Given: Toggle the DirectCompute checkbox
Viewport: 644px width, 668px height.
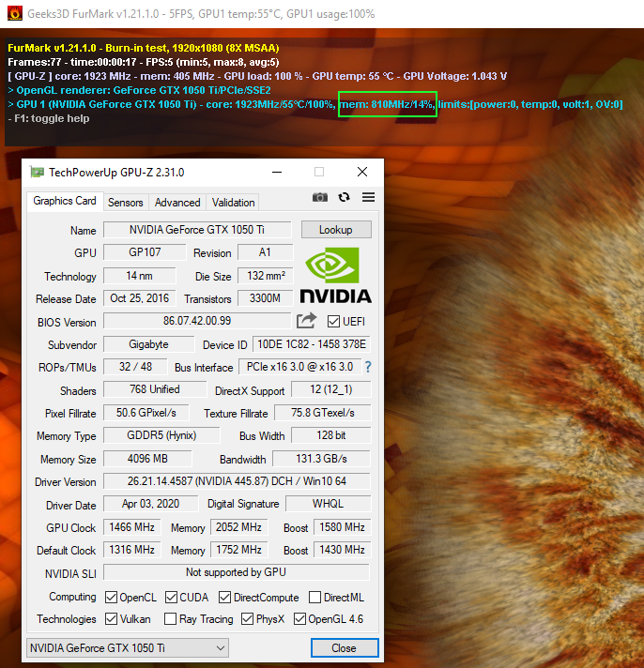Looking at the screenshot, I should [x=224, y=598].
